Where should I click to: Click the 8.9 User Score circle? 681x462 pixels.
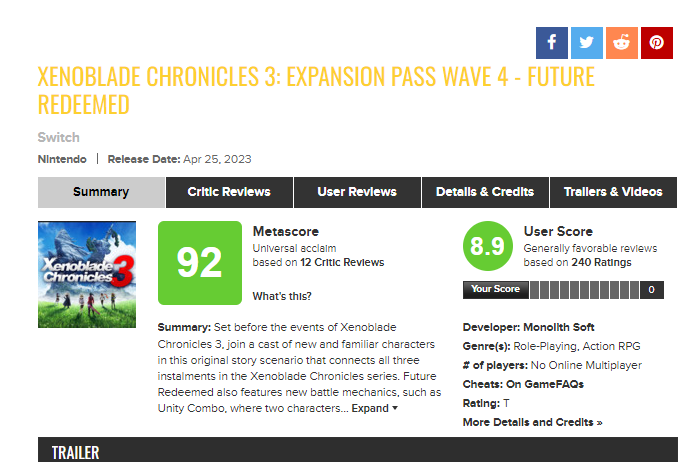click(x=488, y=246)
